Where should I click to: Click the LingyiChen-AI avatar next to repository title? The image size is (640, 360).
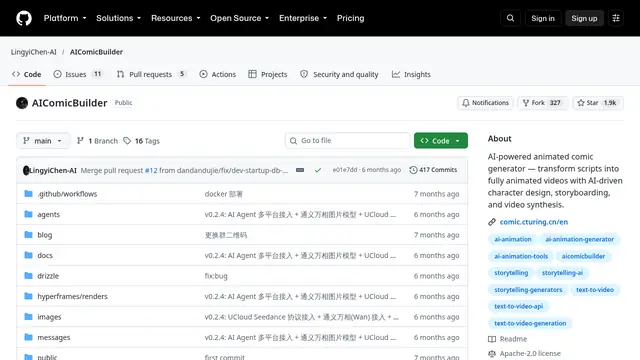point(22,103)
